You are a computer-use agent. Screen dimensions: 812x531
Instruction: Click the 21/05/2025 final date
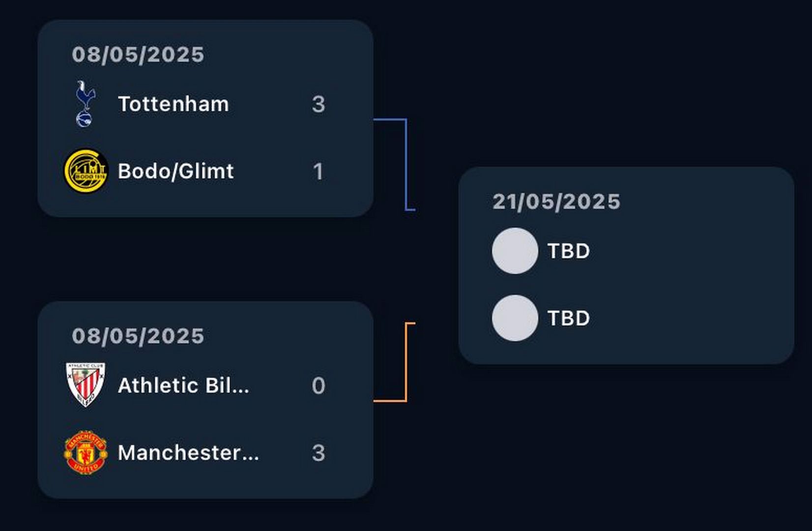pos(556,202)
